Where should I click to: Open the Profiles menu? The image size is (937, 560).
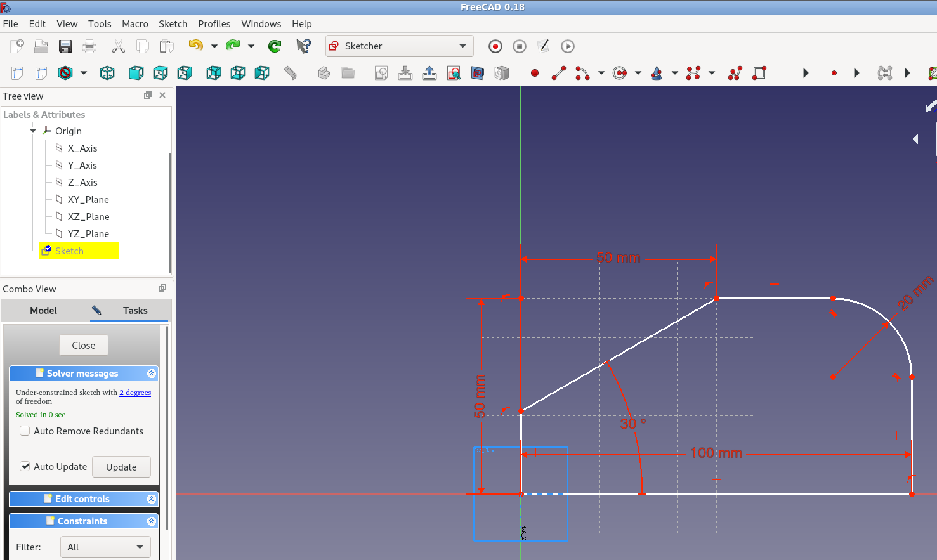[214, 23]
